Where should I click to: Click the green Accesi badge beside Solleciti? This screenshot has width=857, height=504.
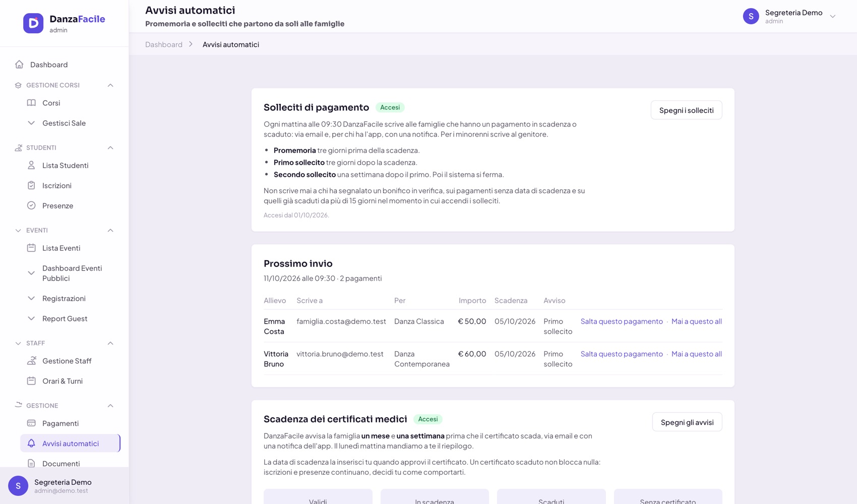pos(390,107)
